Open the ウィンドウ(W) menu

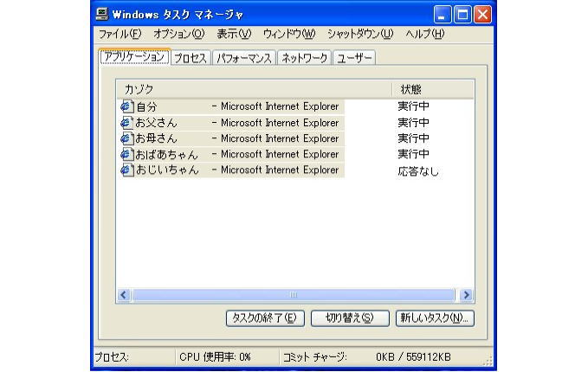tap(289, 34)
